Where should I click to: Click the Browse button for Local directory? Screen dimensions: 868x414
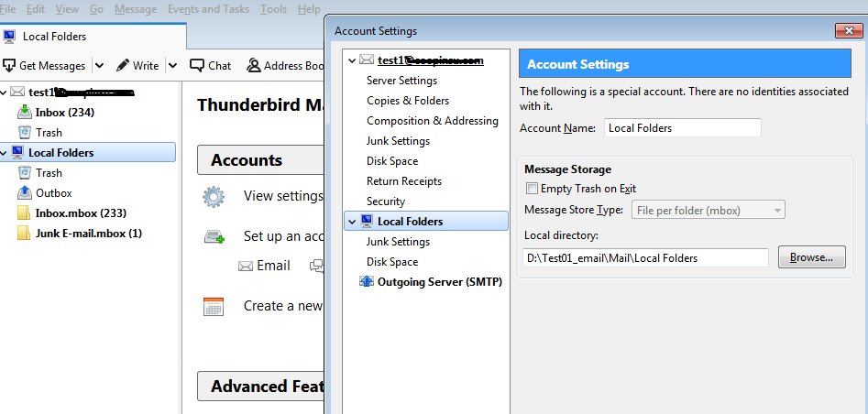pyautogui.click(x=811, y=257)
